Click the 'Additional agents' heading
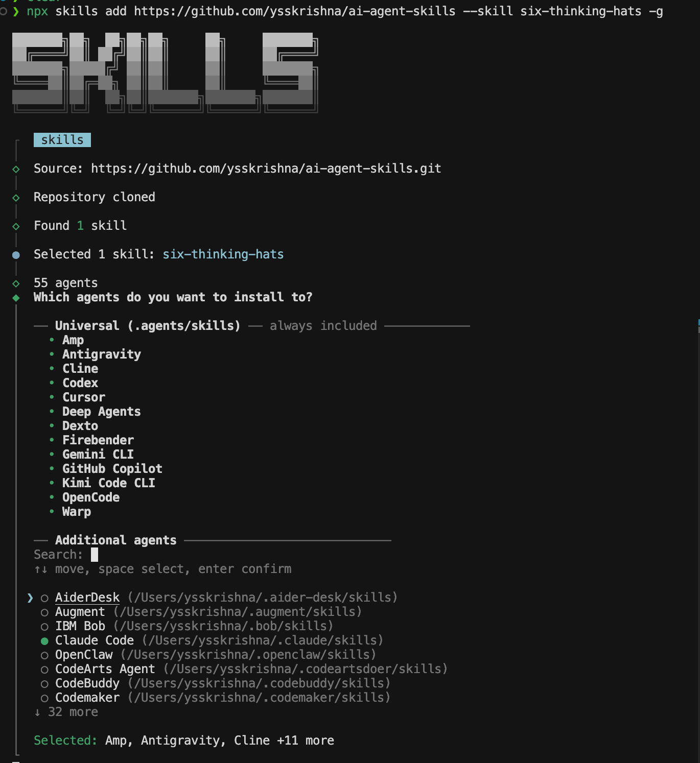 [116, 540]
